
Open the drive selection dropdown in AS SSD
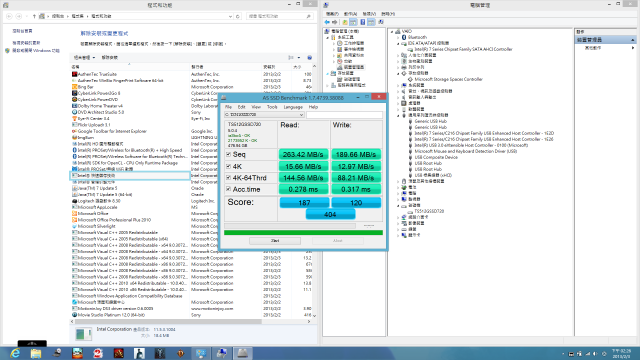coord(264,115)
